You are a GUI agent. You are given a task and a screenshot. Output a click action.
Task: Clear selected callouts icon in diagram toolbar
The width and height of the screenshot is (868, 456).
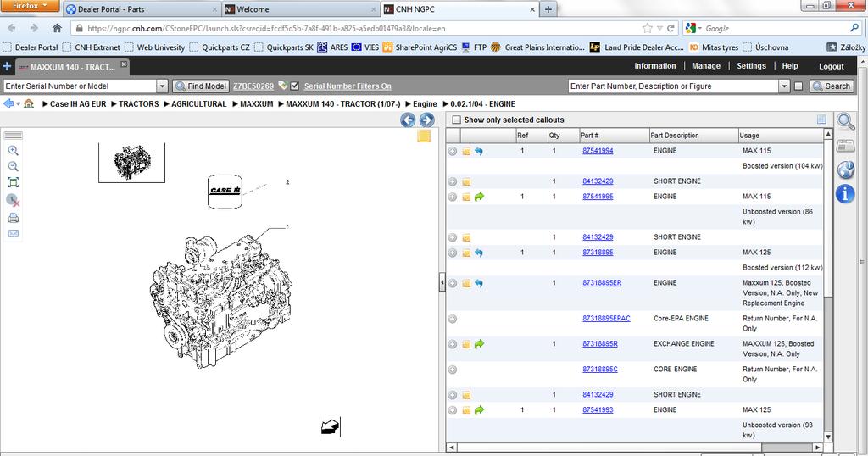[x=14, y=200]
